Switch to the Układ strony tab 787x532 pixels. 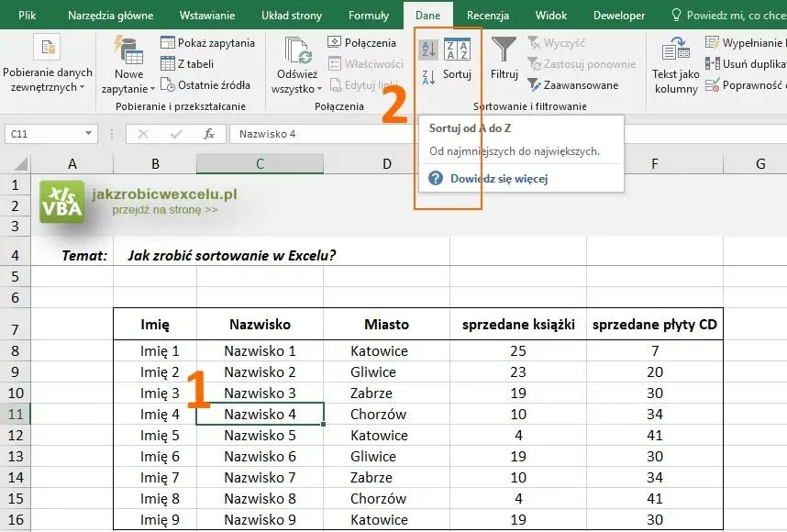coord(291,15)
